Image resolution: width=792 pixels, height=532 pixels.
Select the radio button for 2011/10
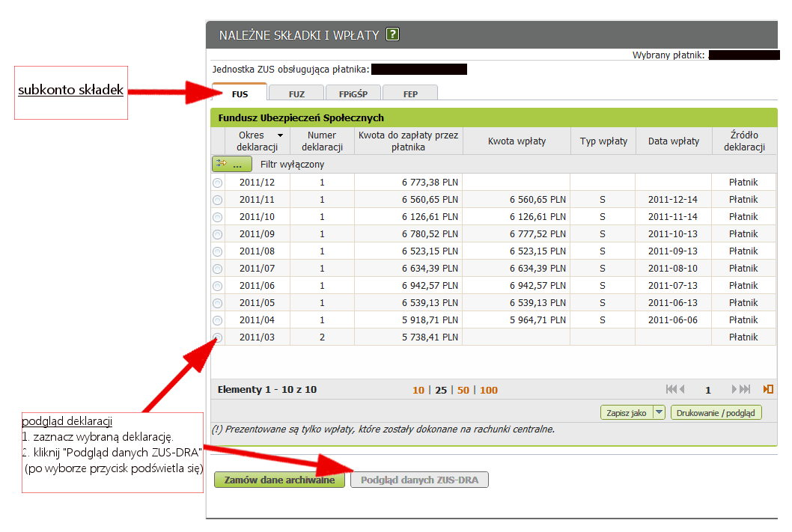(217, 217)
